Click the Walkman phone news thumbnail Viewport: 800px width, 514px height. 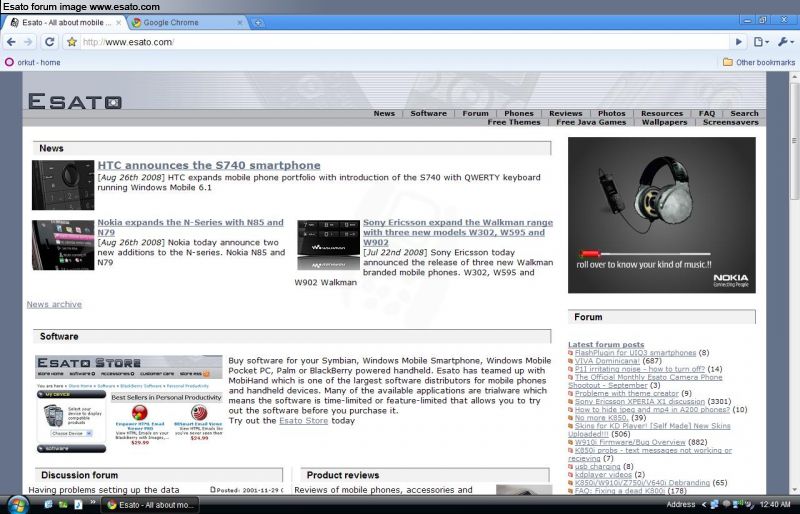pyautogui.click(x=329, y=245)
